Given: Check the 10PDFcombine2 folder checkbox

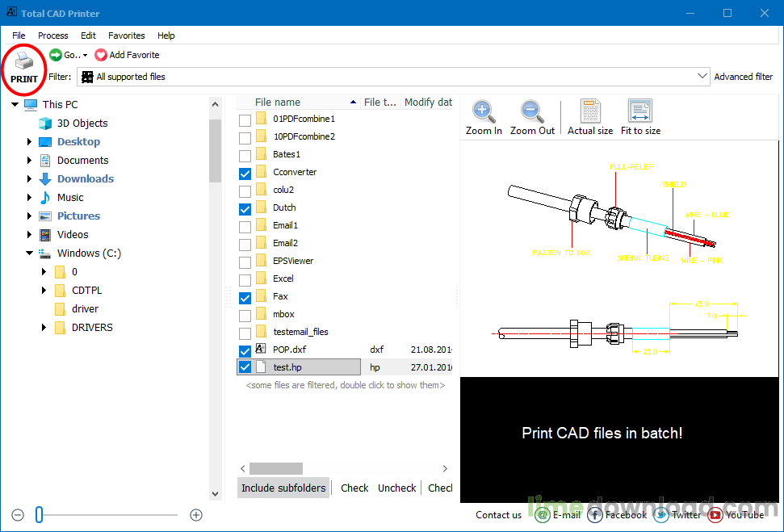Looking at the screenshot, I should click(245, 137).
